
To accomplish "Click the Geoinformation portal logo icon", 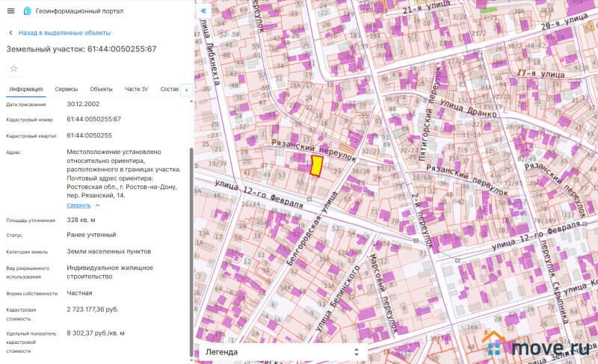I will tap(28, 11).
